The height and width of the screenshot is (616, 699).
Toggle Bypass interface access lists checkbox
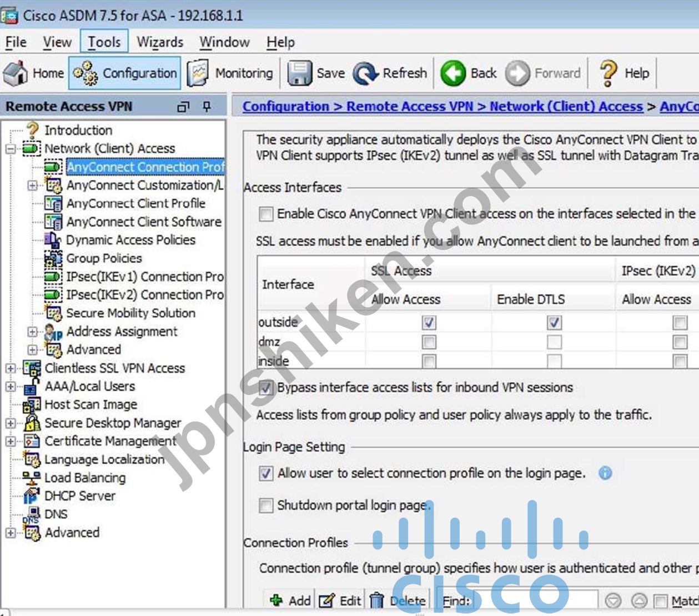point(266,388)
